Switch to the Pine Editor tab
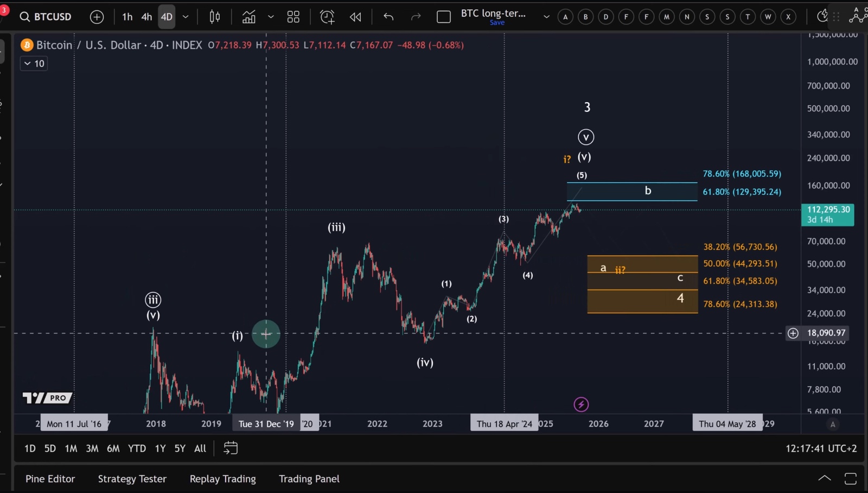This screenshot has width=868, height=493. (50, 478)
